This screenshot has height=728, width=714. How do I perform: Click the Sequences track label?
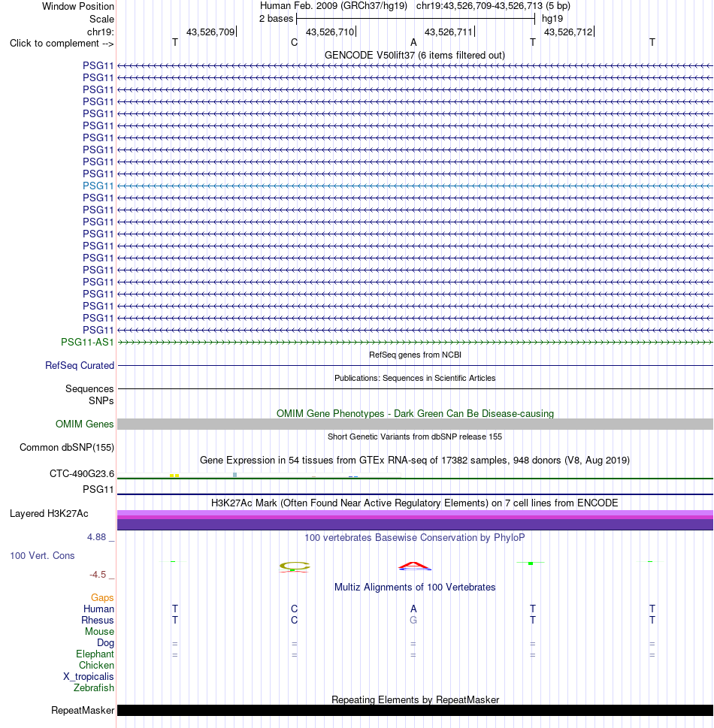[x=89, y=388]
